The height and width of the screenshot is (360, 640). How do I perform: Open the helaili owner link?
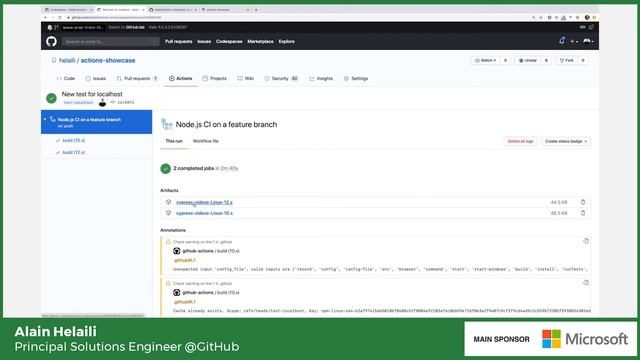point(67,60)
